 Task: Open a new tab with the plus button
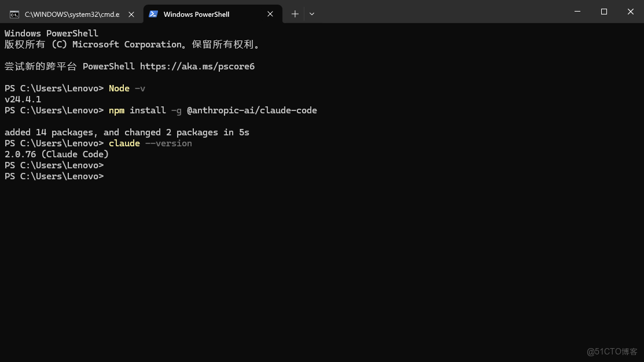[x=295, y=14]
